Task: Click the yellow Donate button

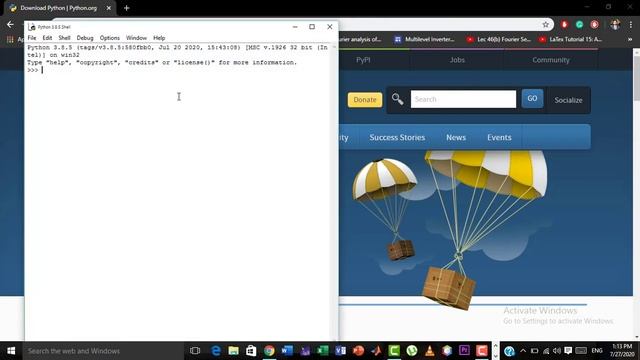Action: [x=365, y=100]
